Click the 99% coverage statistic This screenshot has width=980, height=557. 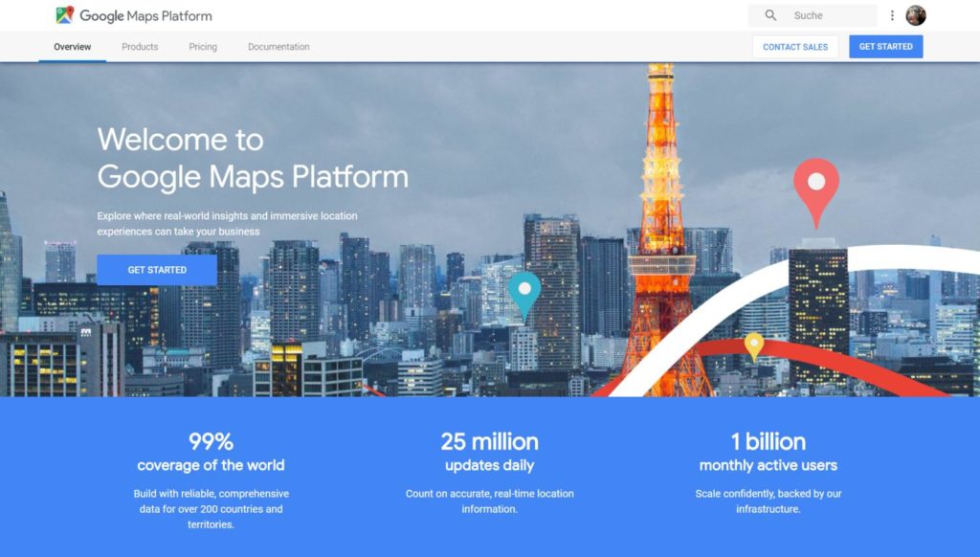click(x=212, y=442)
